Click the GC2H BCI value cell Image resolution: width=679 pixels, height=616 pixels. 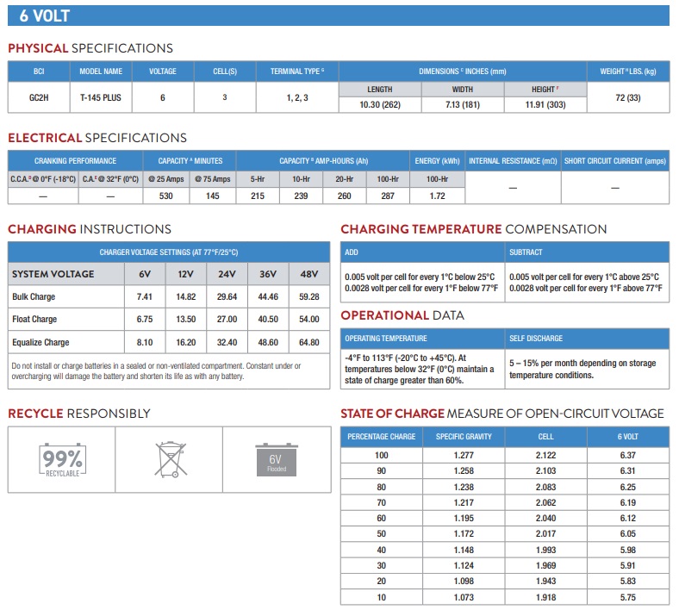pos(40,98)
